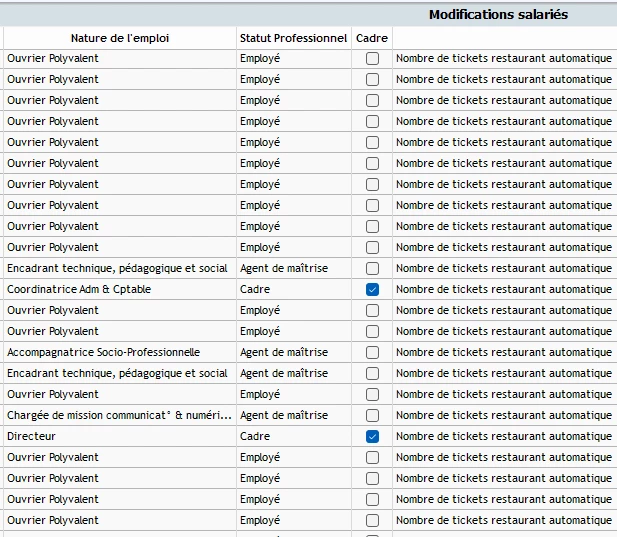Uncheck Cadre box for Coordinatrice Adm & Cptable
The image size is (617, 537).
click(x=372, y=289)
